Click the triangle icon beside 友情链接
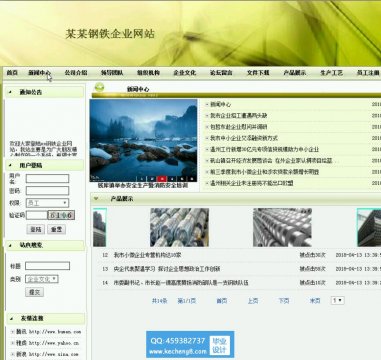 pyautogui.click(x=11, y=319)
